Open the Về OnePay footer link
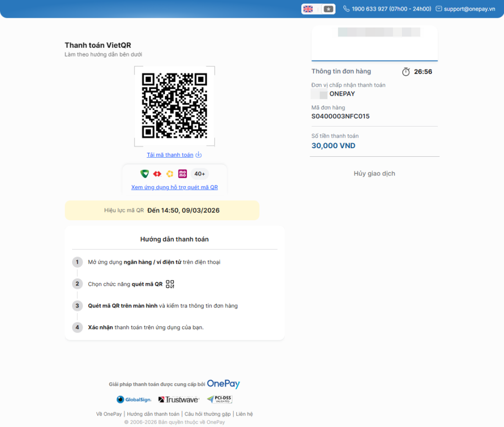Viewport: 504px width, 427px height. coord(109,414)
